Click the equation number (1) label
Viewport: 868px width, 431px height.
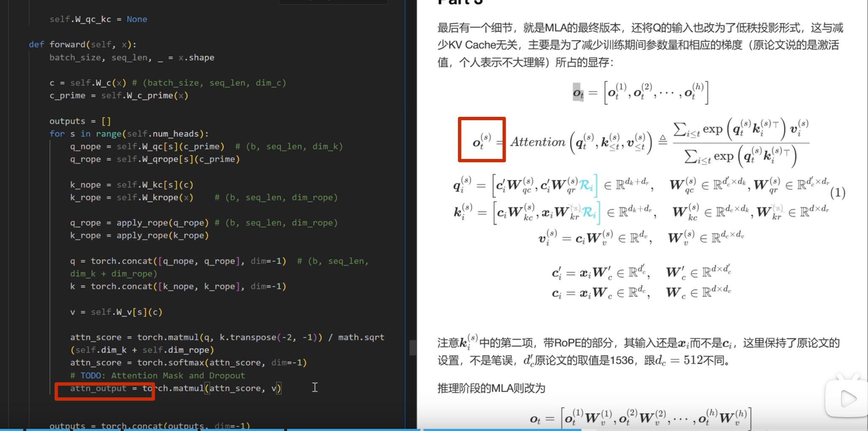(x=837, y=193)
